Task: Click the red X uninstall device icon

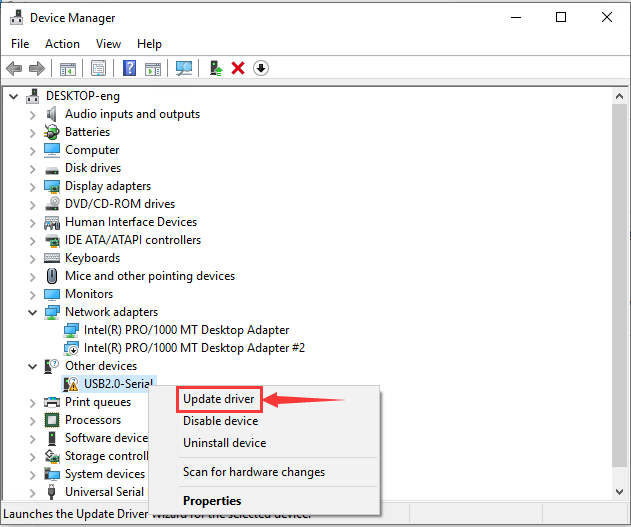Action: click(238, 68)
